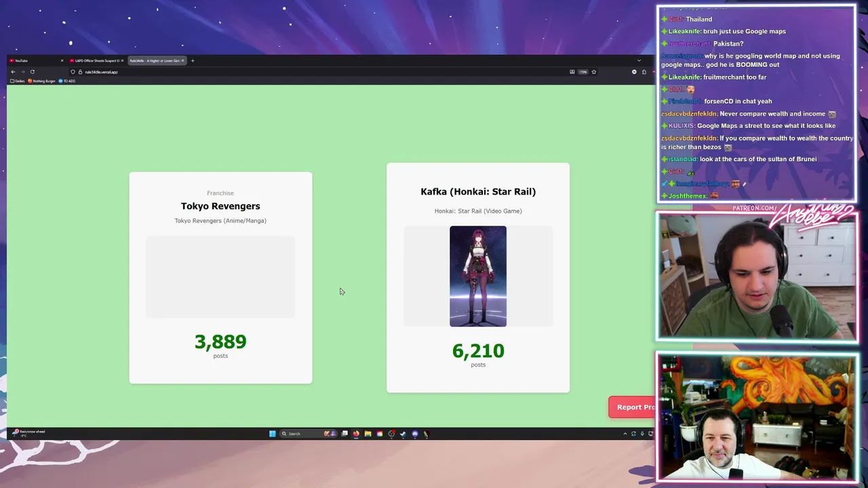Open the install-app icon in address bar
This screenshot has width=868, height=488.
[572, 72]
